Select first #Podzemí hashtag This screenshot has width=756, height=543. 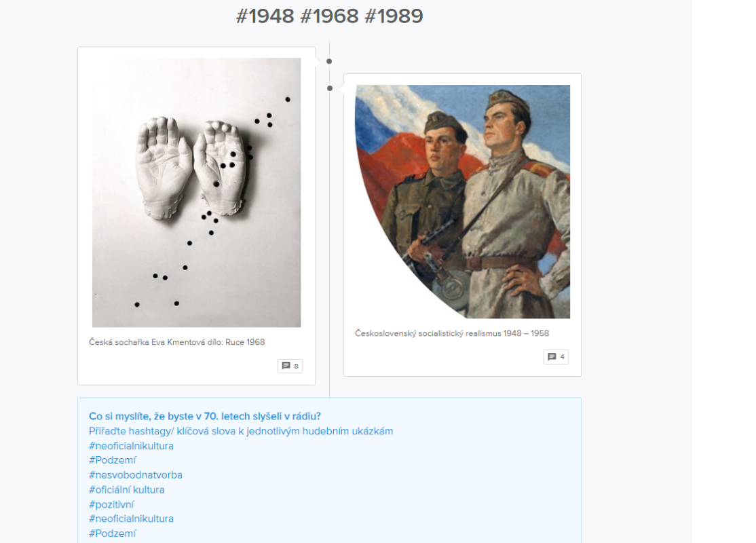pyautogui.click(x=113, y=460)
